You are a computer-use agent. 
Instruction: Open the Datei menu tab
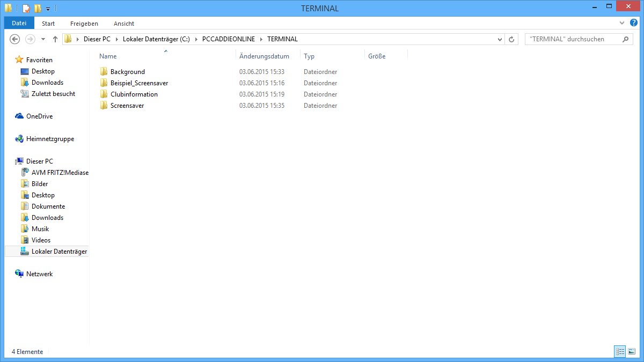pos(19,23)
